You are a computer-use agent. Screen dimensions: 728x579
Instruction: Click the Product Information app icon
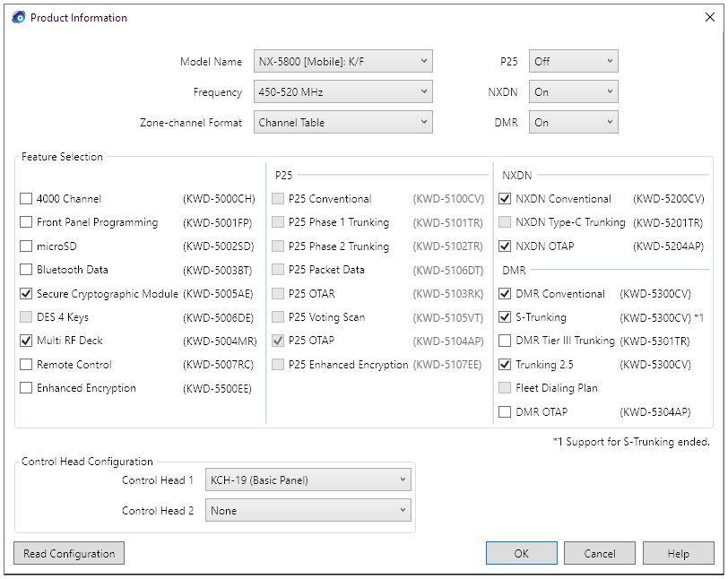[18, 18]
